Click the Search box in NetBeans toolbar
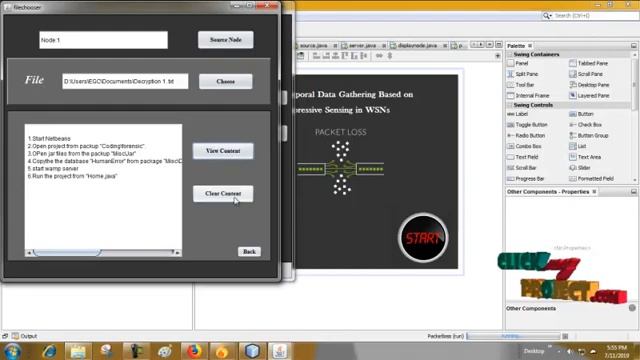Viewport: 640px width, 360px height. coord(590,16)
